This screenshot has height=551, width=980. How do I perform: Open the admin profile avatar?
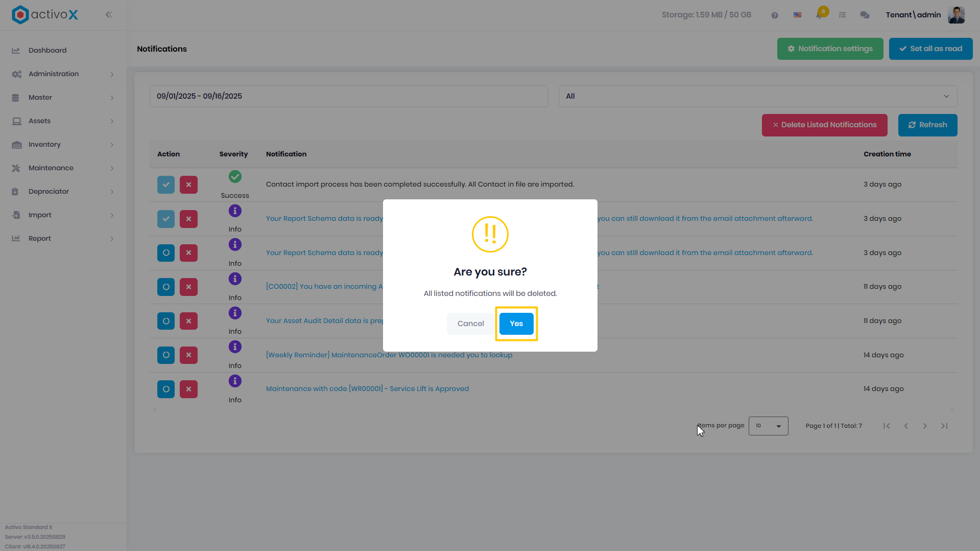pos(956,15)
